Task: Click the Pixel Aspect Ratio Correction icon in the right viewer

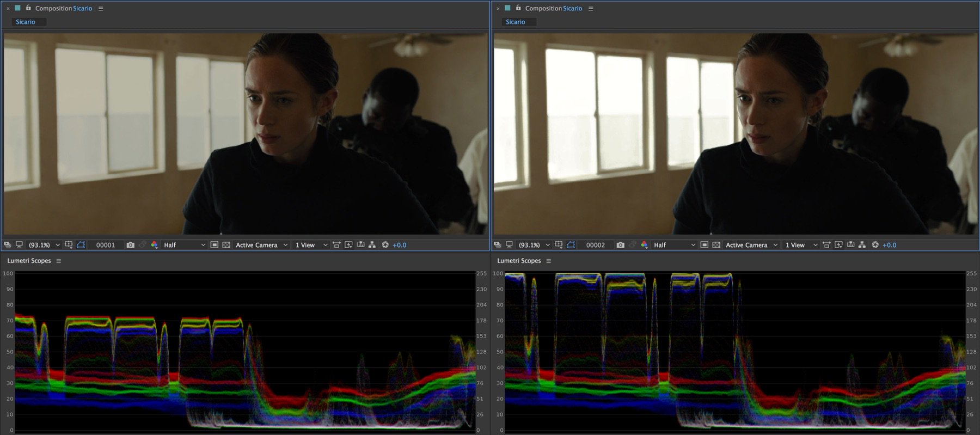Action: (826, 245)
